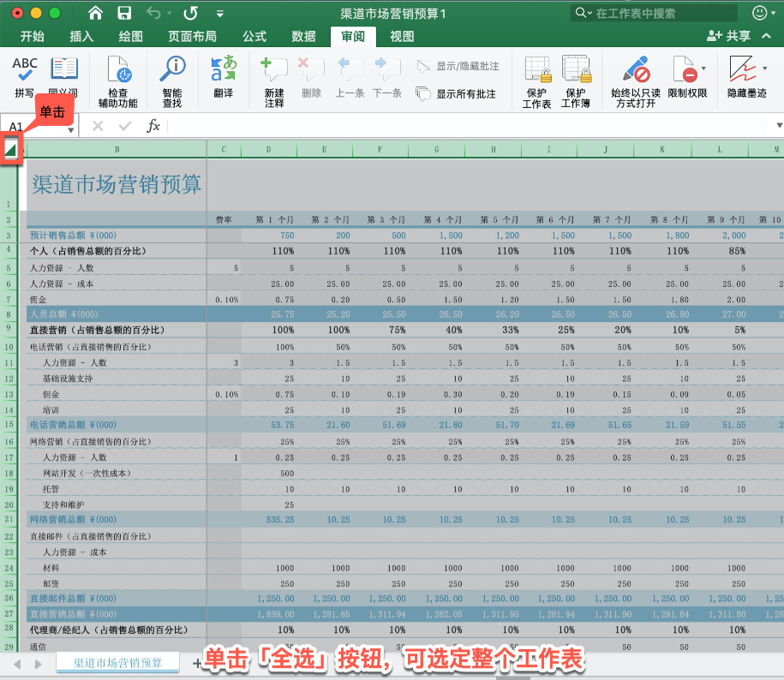
Task: Click the 渠道市场营销预算 title cell
Action: tap(117, 184)
